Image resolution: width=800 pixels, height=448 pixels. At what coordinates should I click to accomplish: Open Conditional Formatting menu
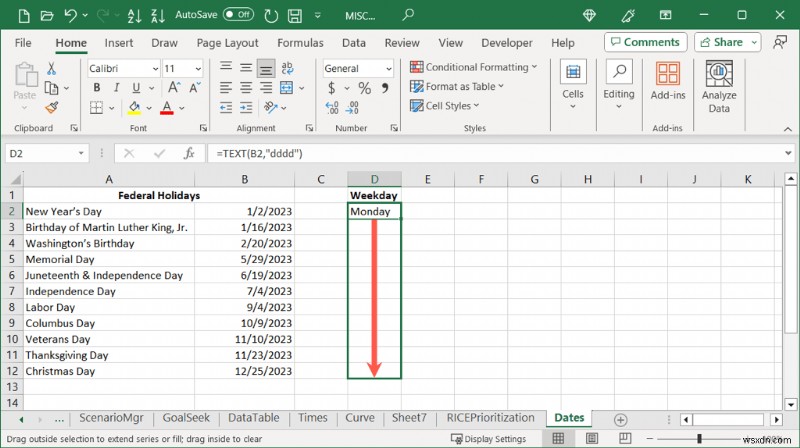pos(473,67)
